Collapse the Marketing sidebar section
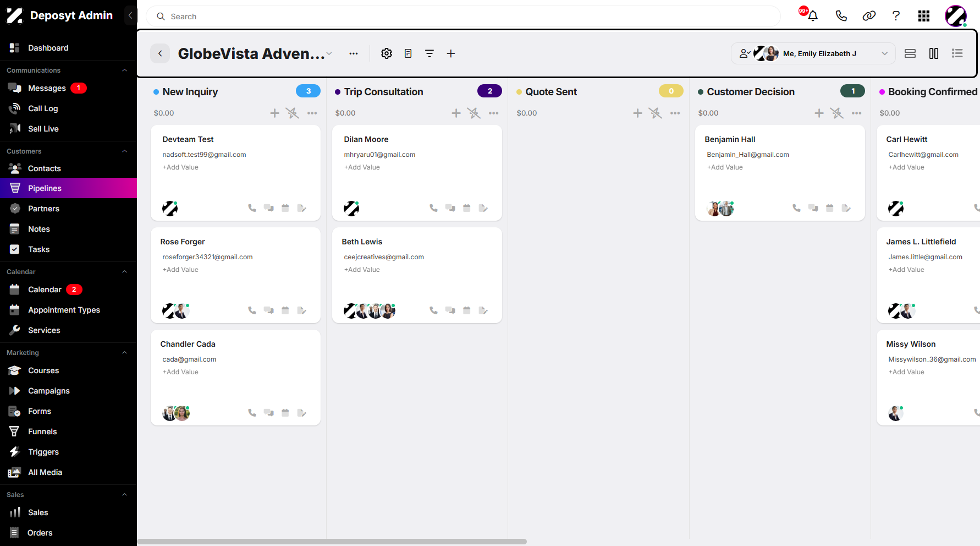The height and width of the screenshot is (546, 980). tap(124, 353)
